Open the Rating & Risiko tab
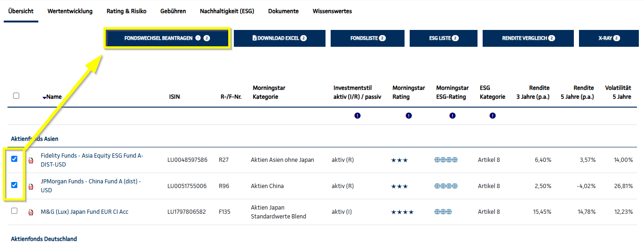Image resolution: width=644 pixels, height=247 pixels. tap(126, 11)
